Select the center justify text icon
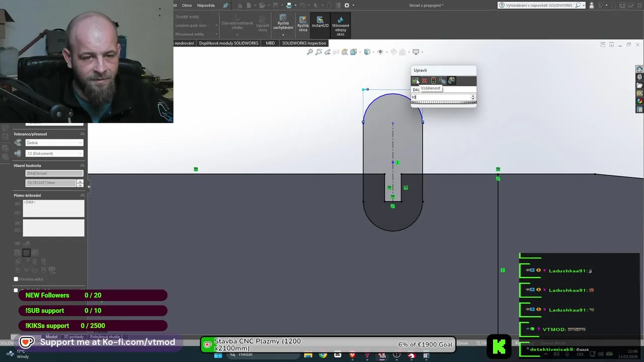This screenshot has height=362, width=644. [x=26, y=253]
